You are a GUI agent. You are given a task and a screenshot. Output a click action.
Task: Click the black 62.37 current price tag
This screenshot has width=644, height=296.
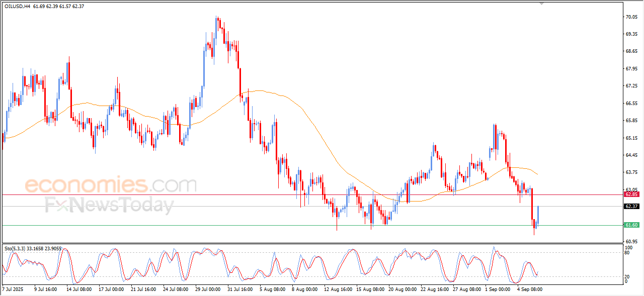coord(631,206)
